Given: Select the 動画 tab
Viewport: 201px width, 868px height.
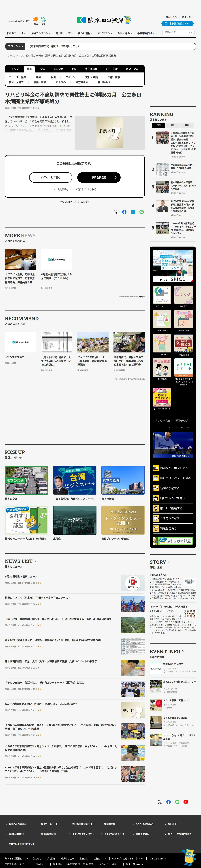Looking at the screenshot, I should [x=74, y=69].
